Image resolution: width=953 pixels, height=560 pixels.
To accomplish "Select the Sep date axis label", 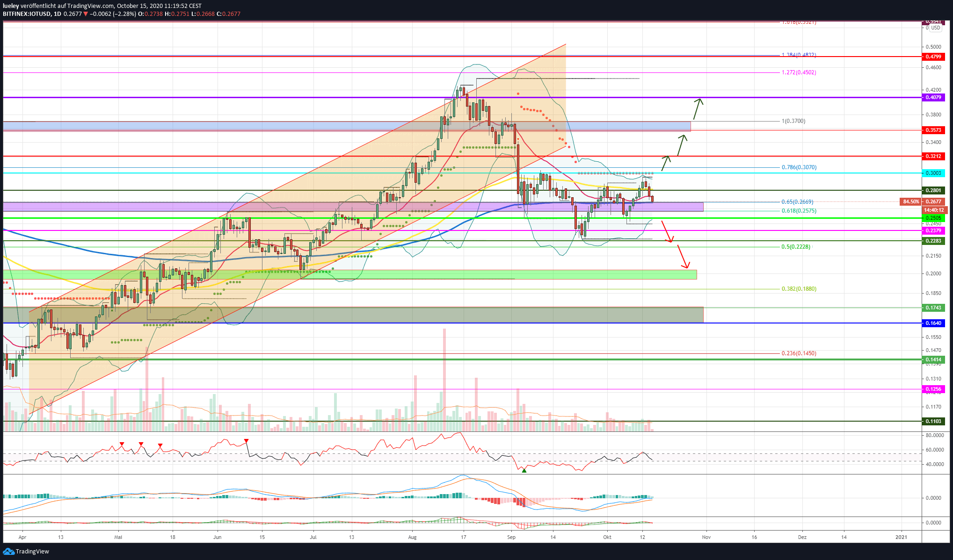I will pos(511,537).
